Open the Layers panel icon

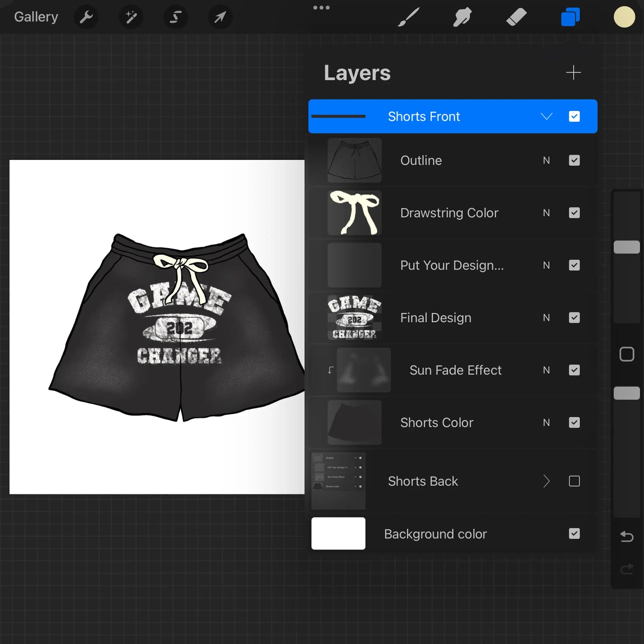point(570,17)
